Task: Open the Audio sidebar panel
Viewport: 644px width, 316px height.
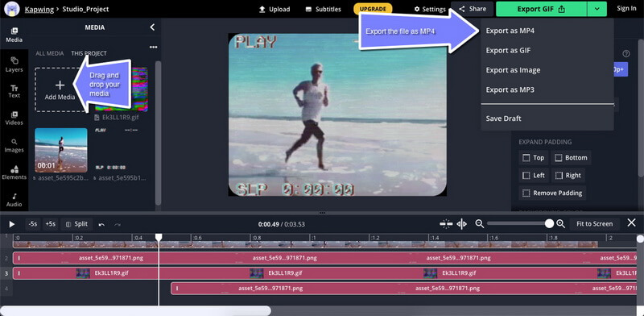Action: coord(14,200)
